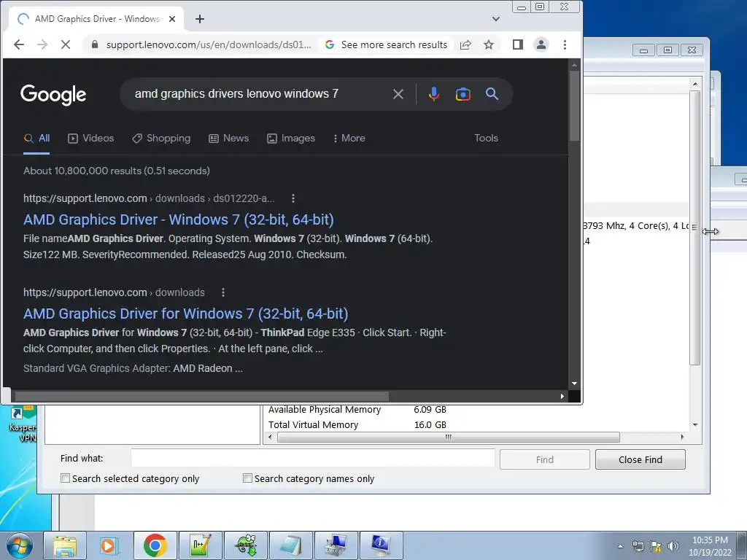
Task: Open the Windows Start button
Action: (18, 545)
